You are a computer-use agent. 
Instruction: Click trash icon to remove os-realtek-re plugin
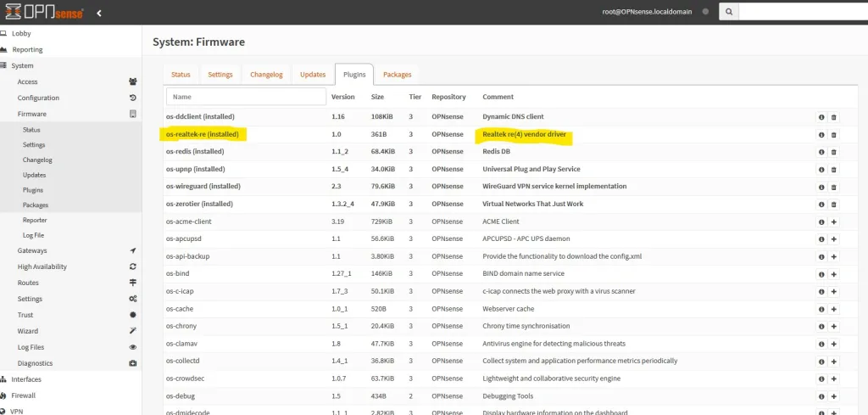point(833,134)
